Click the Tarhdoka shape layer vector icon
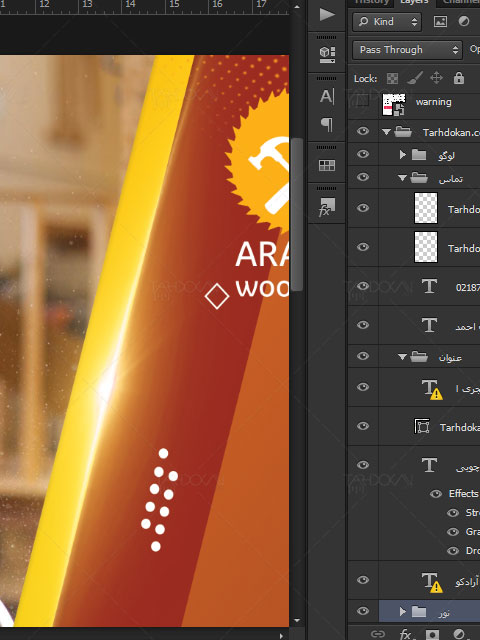This screenshot has width=480, height=640. [422, 426]
